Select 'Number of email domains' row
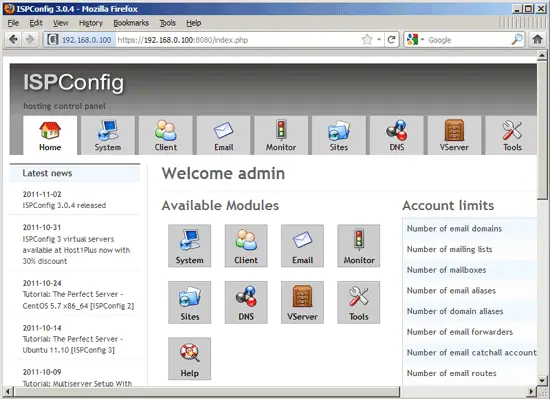This screenshot has width=550, height=399. [x=470, y=229]
